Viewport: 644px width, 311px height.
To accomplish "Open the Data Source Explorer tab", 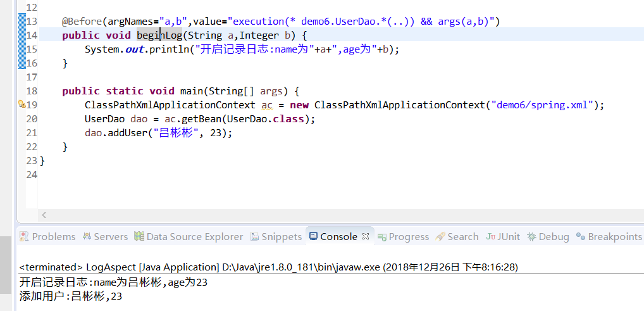I will 189,236.
